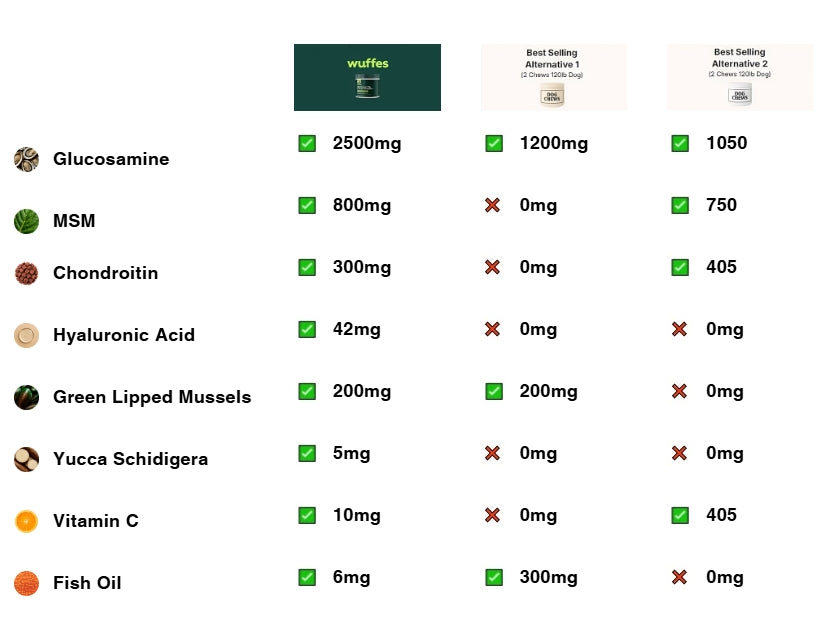Click the Yucca Schidigera icon

coord(26,459)
